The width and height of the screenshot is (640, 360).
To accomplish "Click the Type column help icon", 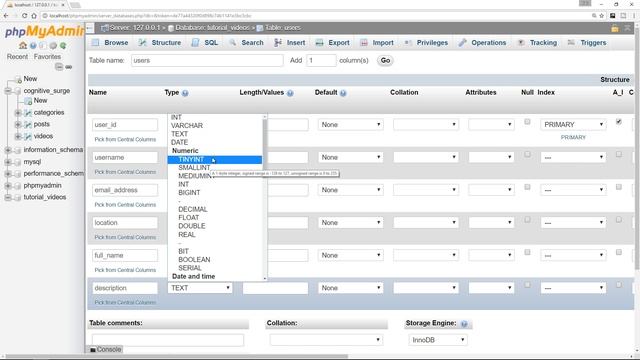I will [x=185, y=93].
